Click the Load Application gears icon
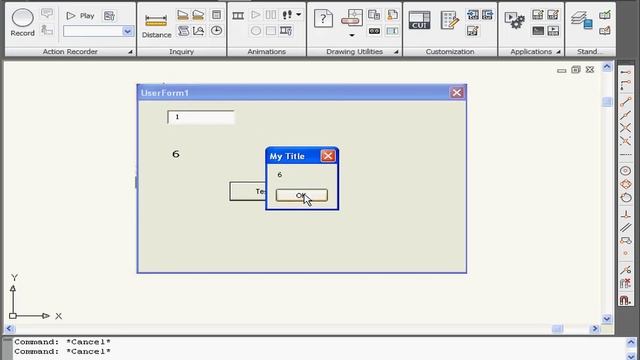 [x=514, y=20]
